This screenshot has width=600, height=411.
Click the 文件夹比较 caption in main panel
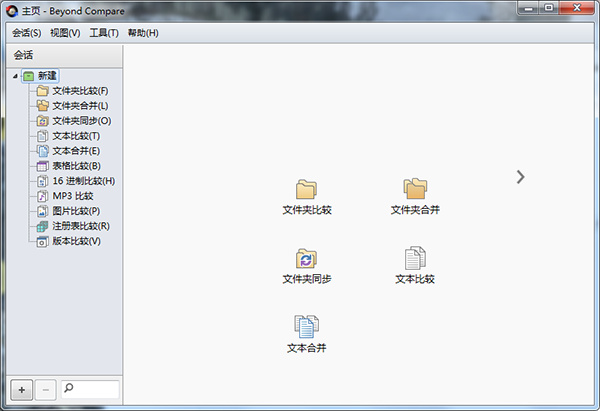[x=307, y=210]
